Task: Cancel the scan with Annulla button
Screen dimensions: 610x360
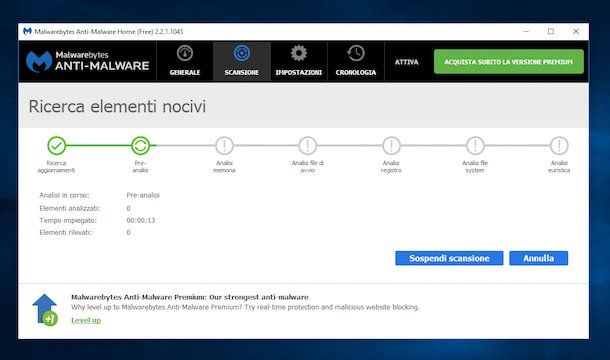Action: [x=538, y=258]
